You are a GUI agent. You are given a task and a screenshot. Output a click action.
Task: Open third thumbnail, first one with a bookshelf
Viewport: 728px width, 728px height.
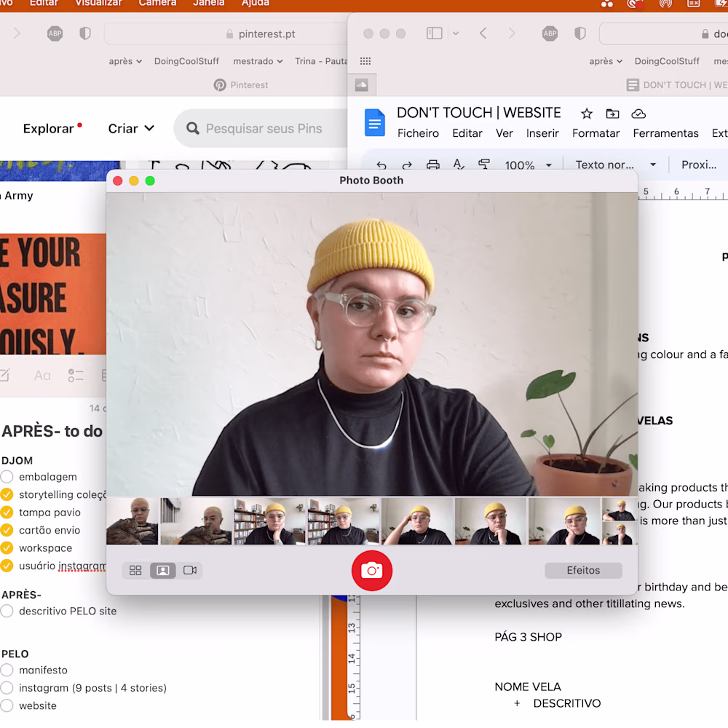[x=269, y=521]
